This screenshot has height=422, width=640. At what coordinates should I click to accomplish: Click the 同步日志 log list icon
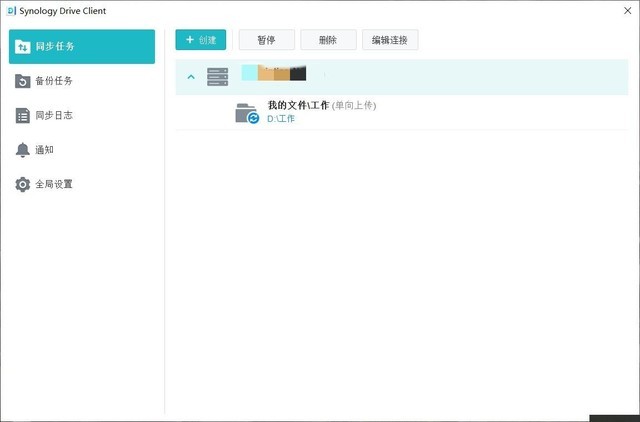tap(22, 115)
